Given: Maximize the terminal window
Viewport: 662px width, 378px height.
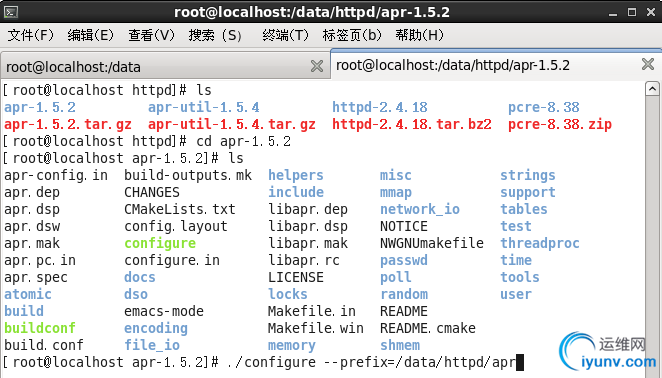Looking at the screenshot, I should (632, 12).
